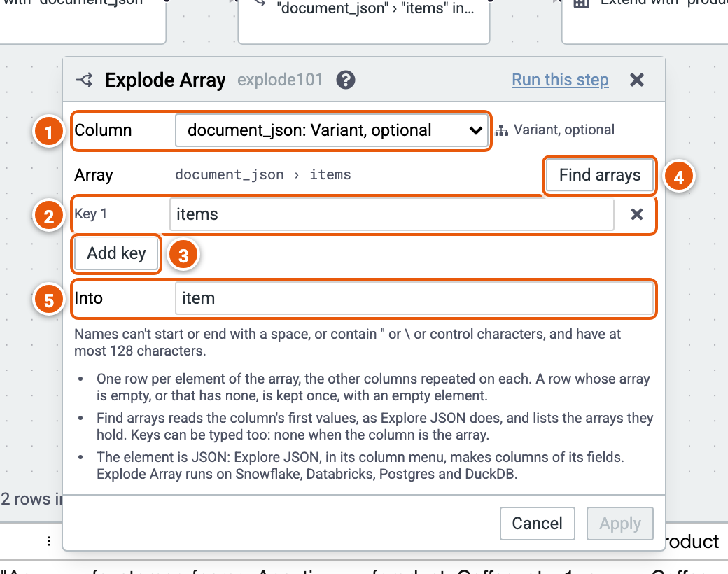Image resolution: width=728 pixels, height=574 pixels.
Task: Remove Key 1 with its X icon
Action: 637,214
